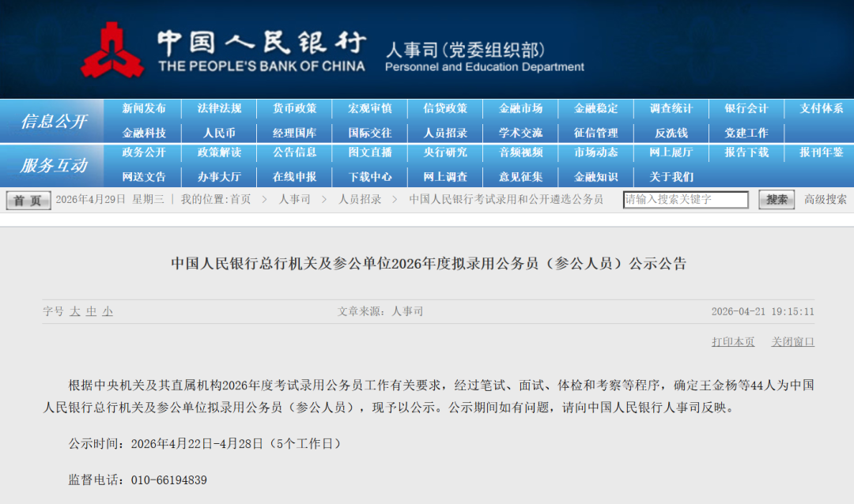Open 支付体系 section
The height and width of the screenshot is (504, 854).
click(822, 108)
